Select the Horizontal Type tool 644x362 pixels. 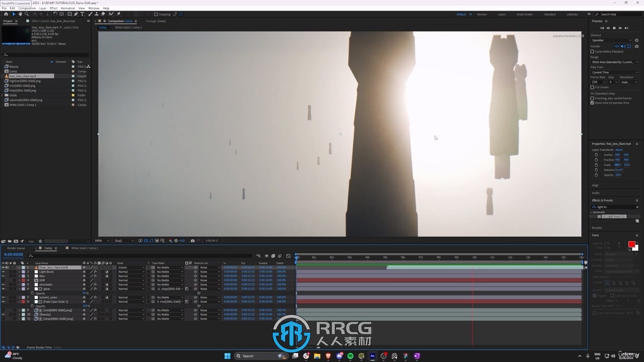[x=82, y=14]
